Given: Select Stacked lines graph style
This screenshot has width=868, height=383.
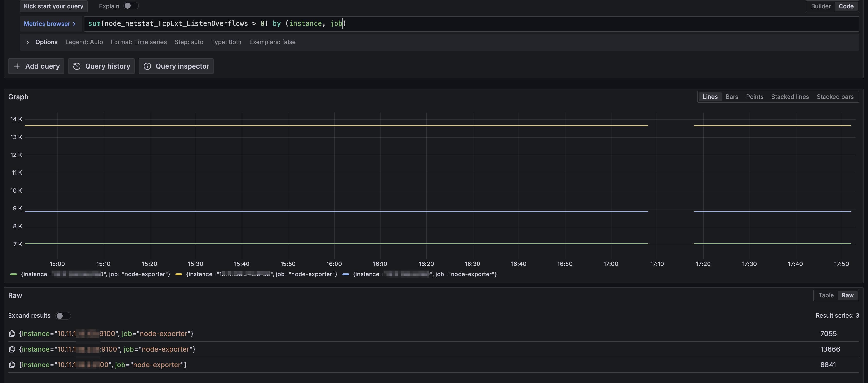Looking at the screenshot, I should (790, 97).
